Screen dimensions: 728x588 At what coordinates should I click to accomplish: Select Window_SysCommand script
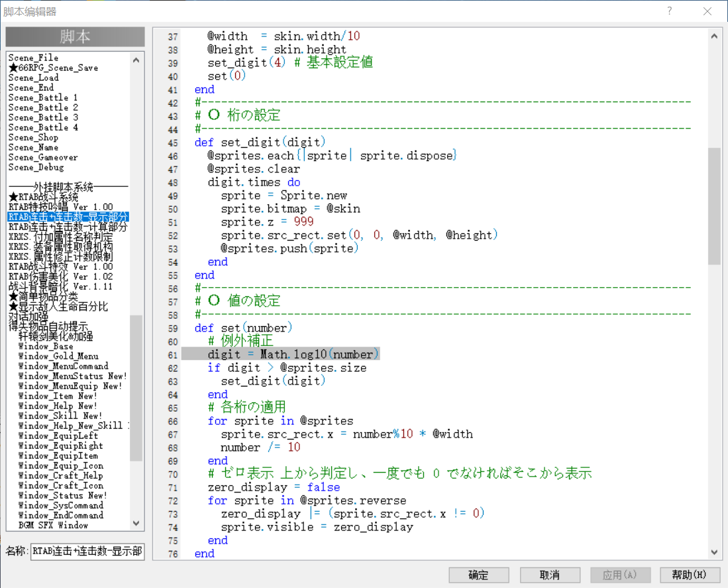61,505
